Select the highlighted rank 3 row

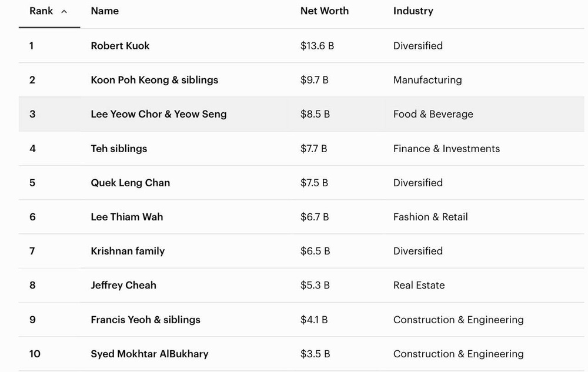pos(294,114)
